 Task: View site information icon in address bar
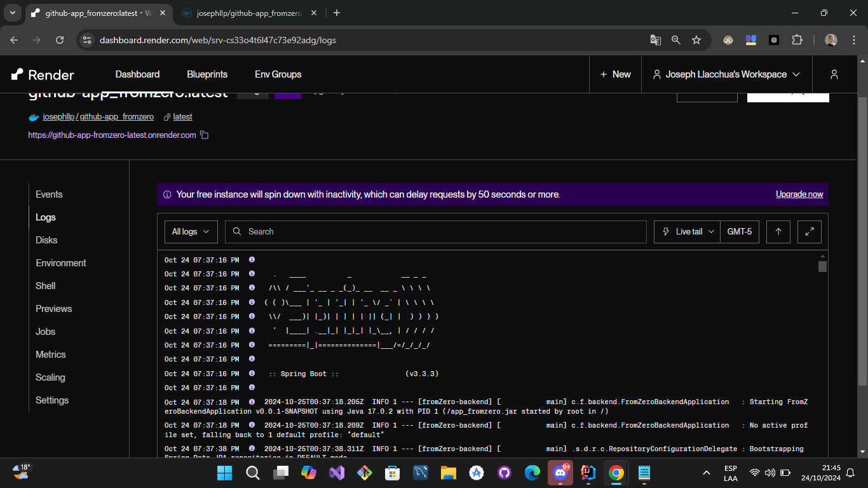pyautogui.click(x=87, y=40)
